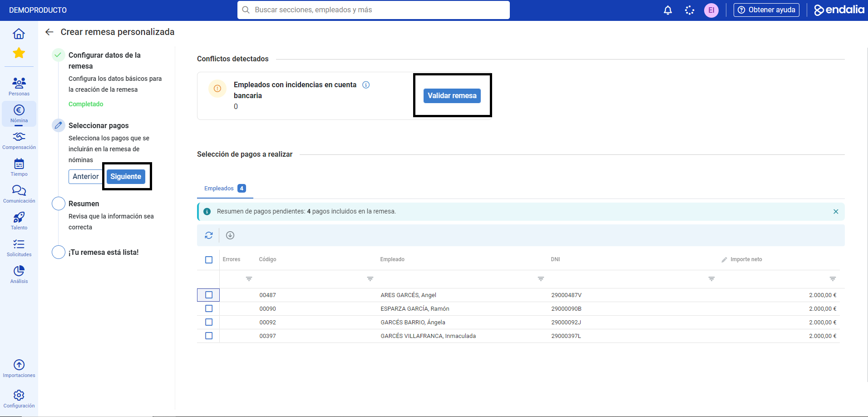Viewport: 868px width, 417px height.
Task: Click the 2.000,00 € amount for 00487
Action: pos(823,295)
